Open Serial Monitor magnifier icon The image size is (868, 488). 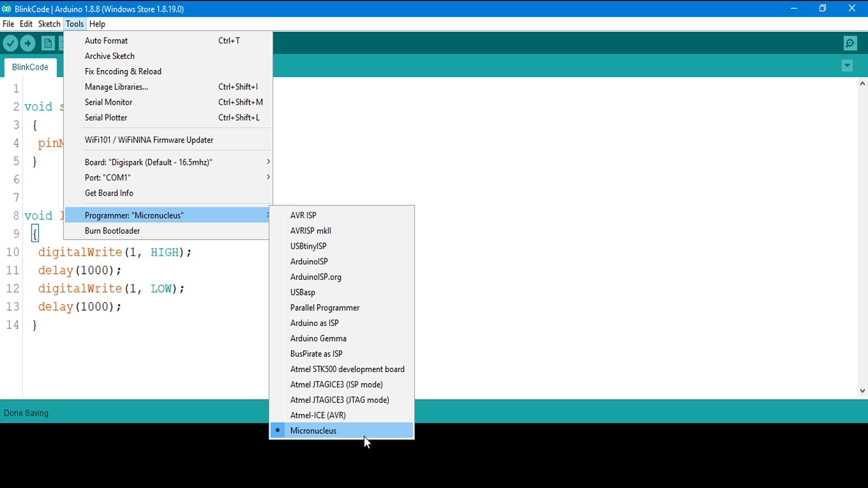[850, 43]
